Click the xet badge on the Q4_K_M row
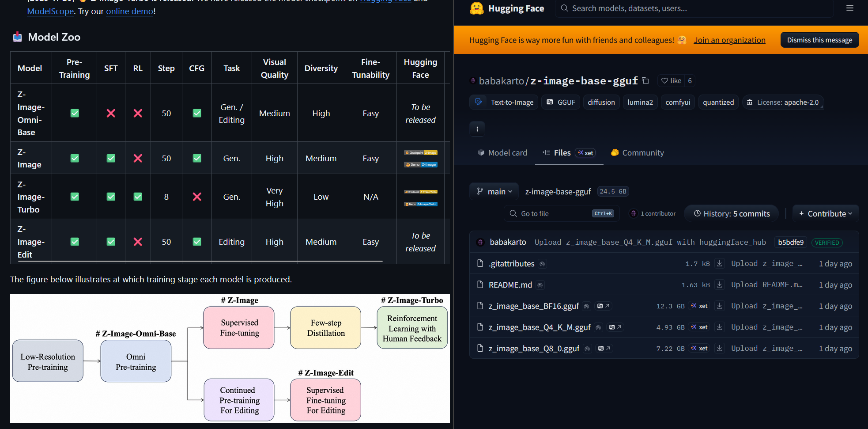This screenshot has height=429, width=868. pos(699,327)
